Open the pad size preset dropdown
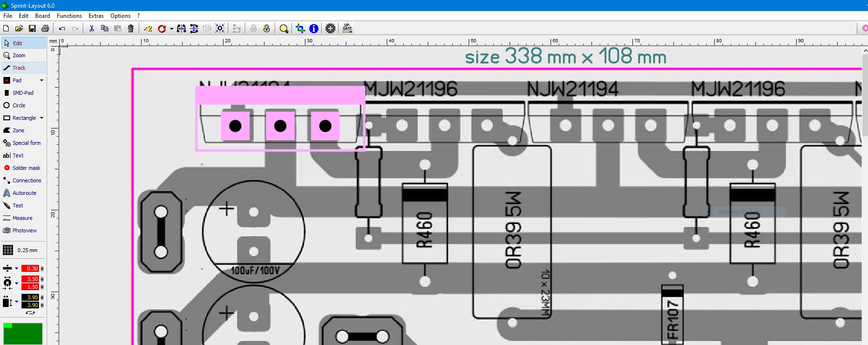 [x=16, y=283]
